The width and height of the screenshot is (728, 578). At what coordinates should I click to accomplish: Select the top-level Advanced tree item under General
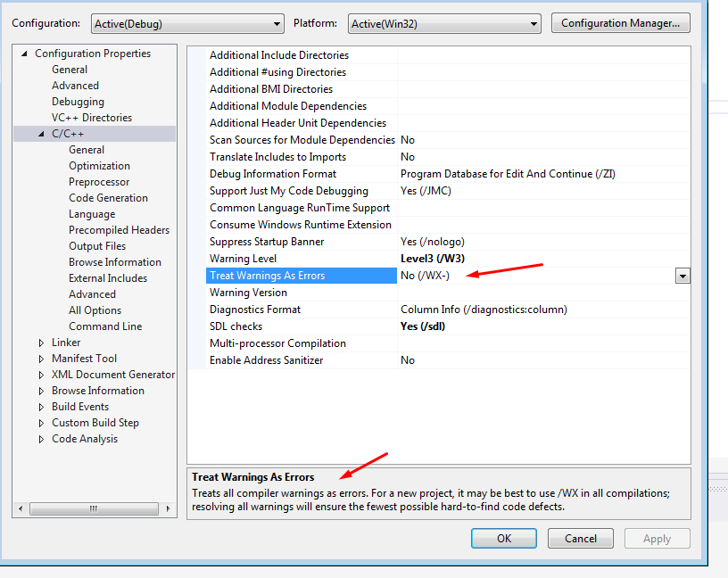click(x=75, y=86)
